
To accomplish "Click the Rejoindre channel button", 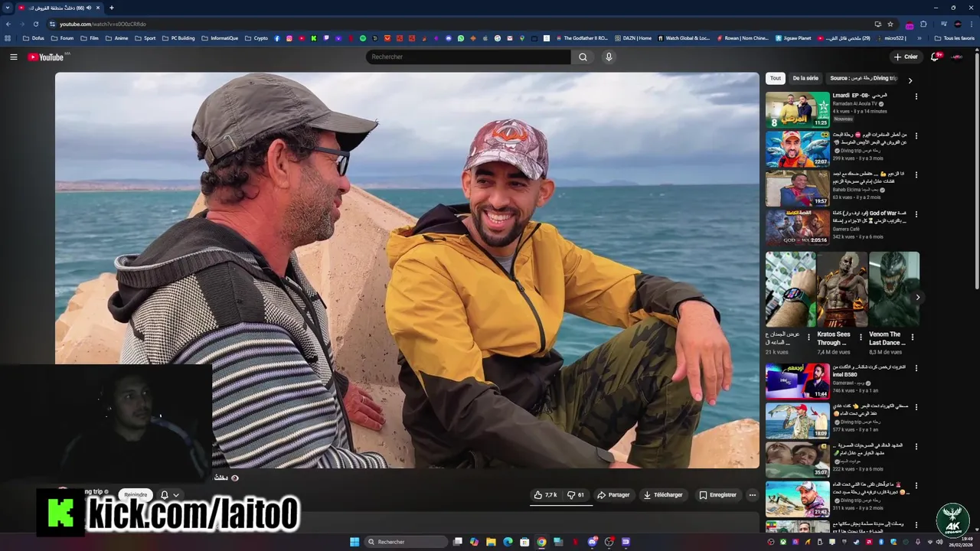I will [x=136, y=495].
